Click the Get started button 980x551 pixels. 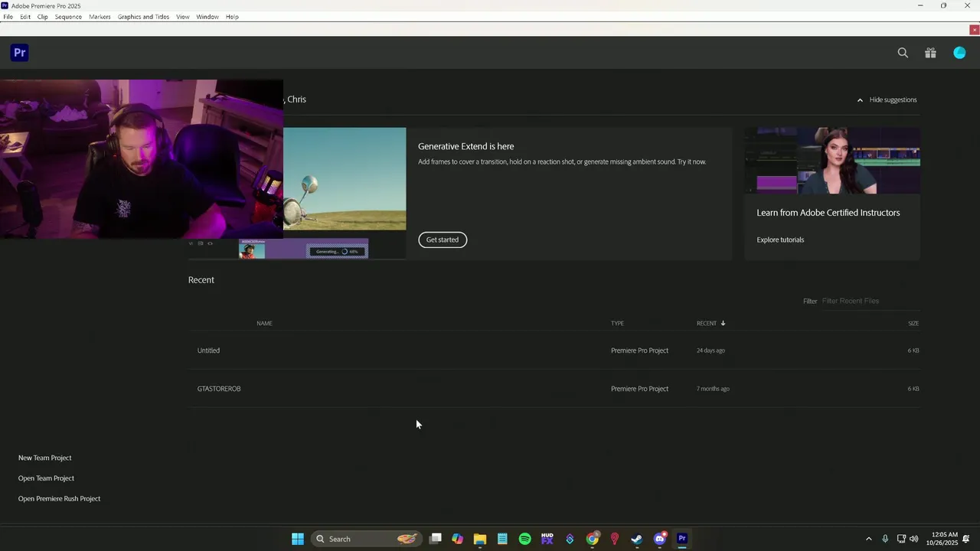pos(443,240)
